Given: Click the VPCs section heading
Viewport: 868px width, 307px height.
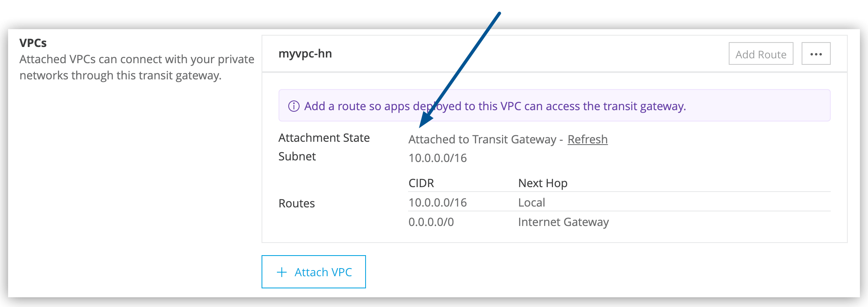Looking at the screenshot, I should (34, 43).
